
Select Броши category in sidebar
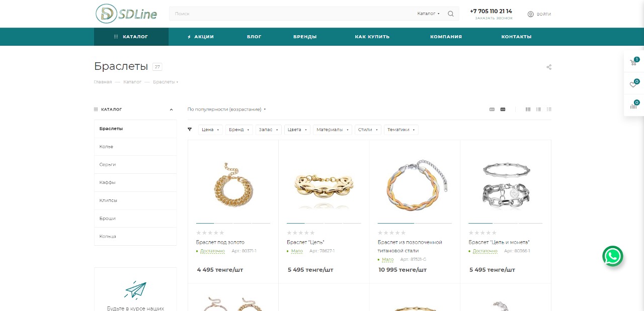[x=135, y=219]
